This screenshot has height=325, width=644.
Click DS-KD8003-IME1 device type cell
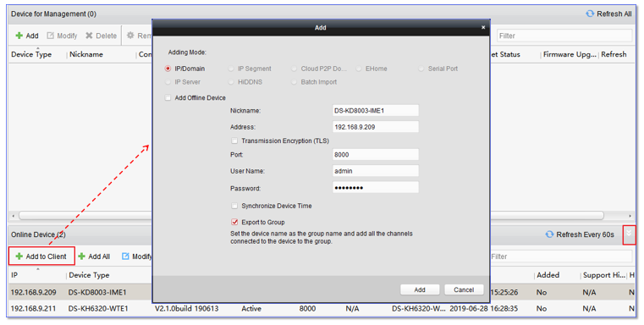(97, 292)
